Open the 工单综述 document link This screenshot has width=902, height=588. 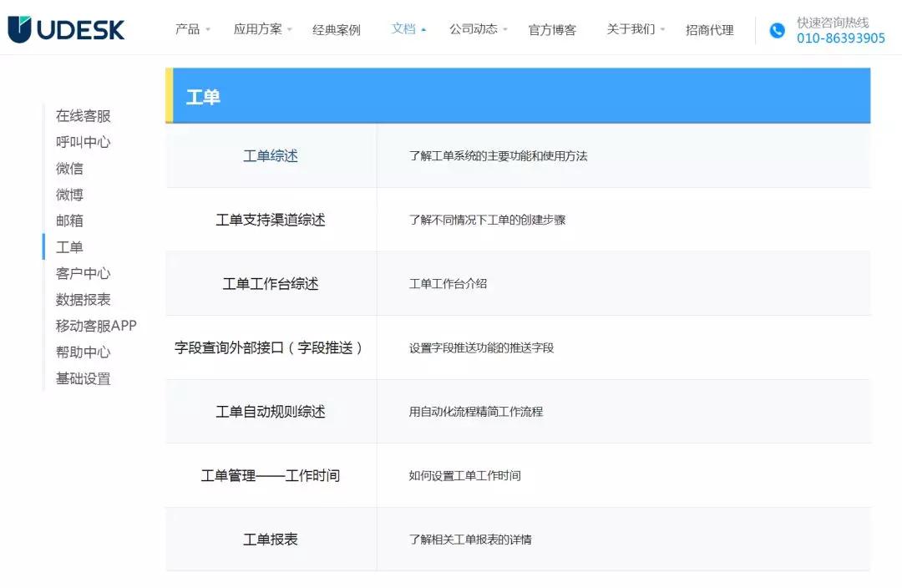271,156
